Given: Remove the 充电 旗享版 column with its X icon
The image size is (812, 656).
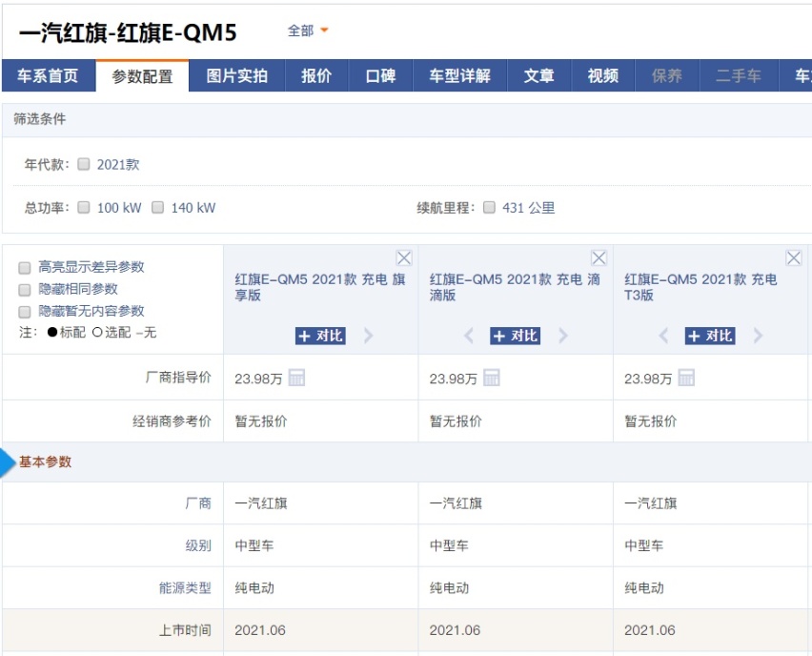Looking at the screenshot, I should tap(404, 257).
